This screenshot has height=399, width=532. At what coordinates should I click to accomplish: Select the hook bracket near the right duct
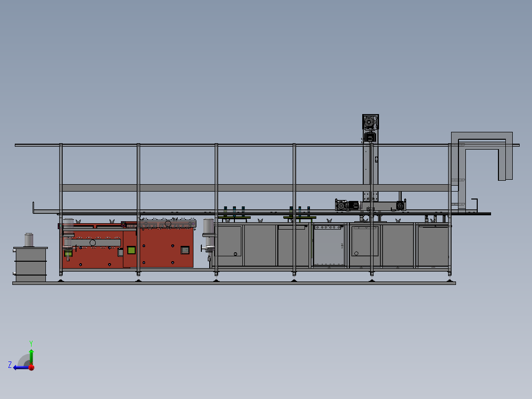coord(474,205)
